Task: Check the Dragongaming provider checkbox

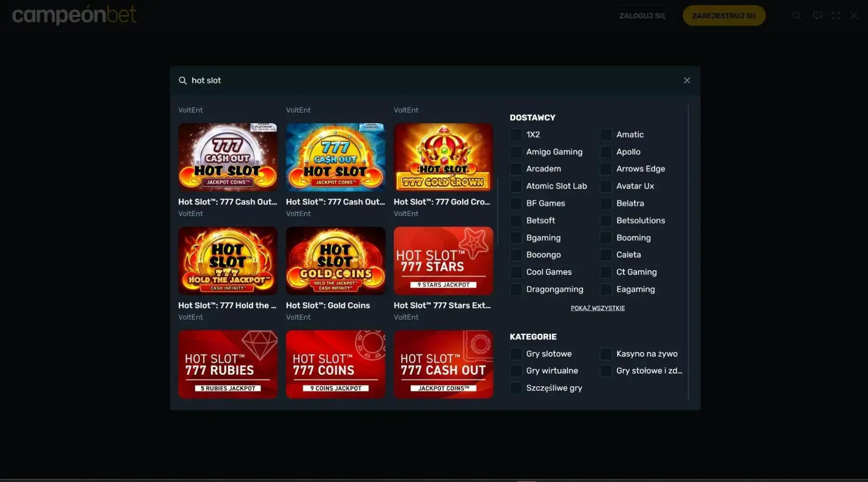Action: click(x=515, y=289)
